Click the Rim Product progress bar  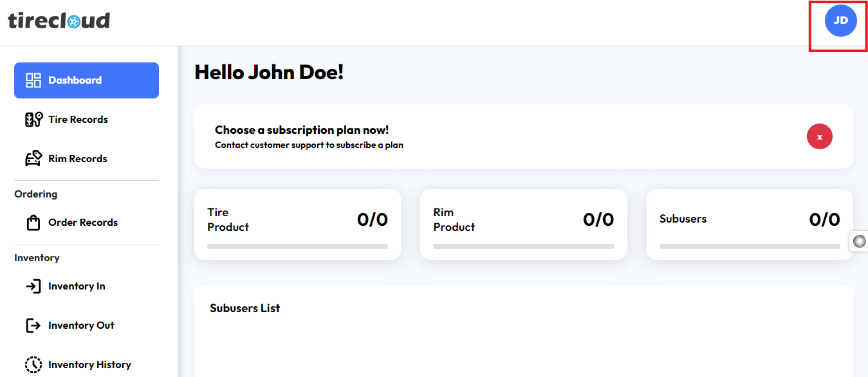point(523,246)
